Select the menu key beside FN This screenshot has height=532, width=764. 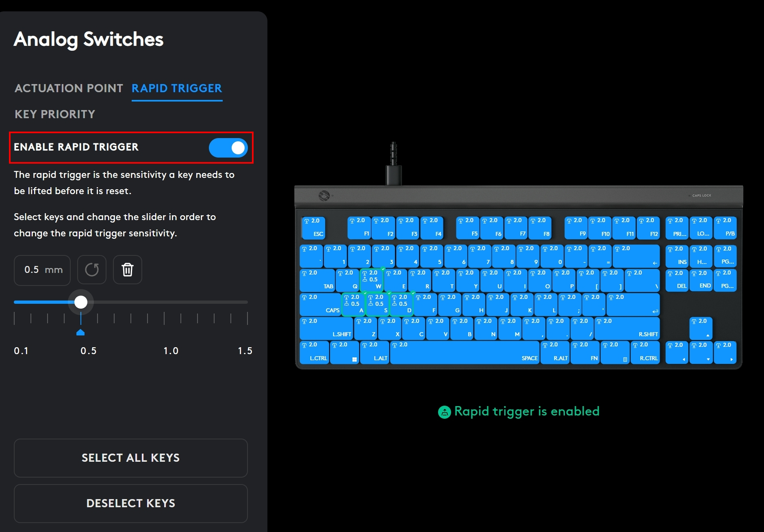pyautogui.click(x=615, y=352)
